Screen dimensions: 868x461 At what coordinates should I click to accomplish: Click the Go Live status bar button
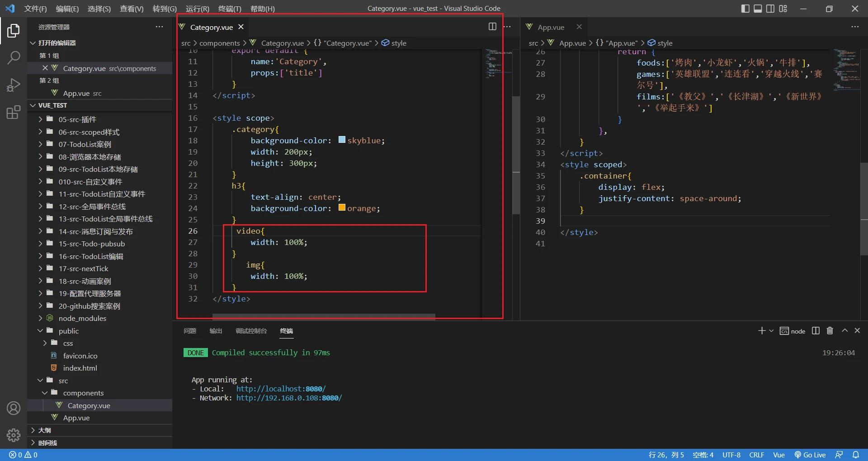pyautogui.click(x=810, y=455)
